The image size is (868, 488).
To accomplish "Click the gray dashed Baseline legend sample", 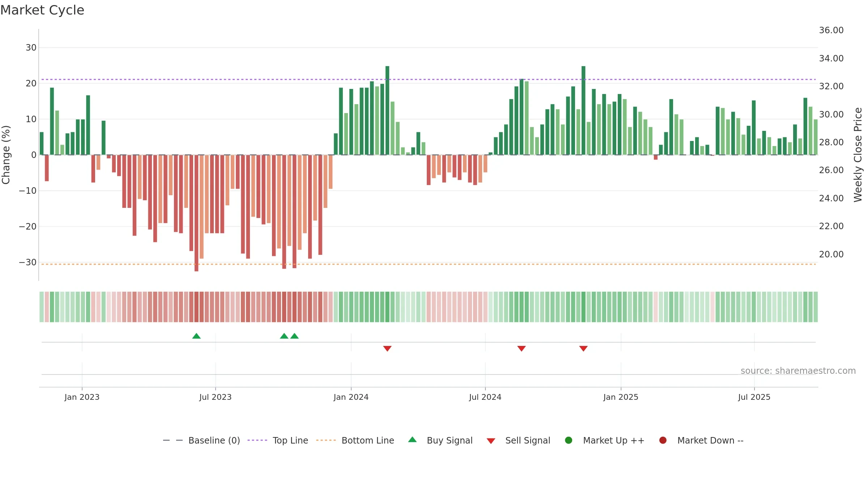I will click(x=173, y=440).
